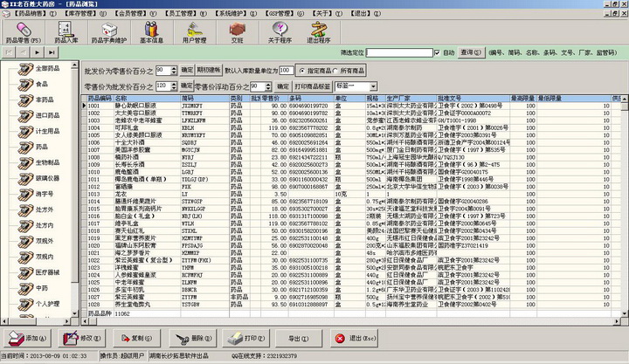Image resolution: width=629 pixels, height=364 pixels.
Task: Open 基本信息 toolbar icon
Action: coord(151,32)
